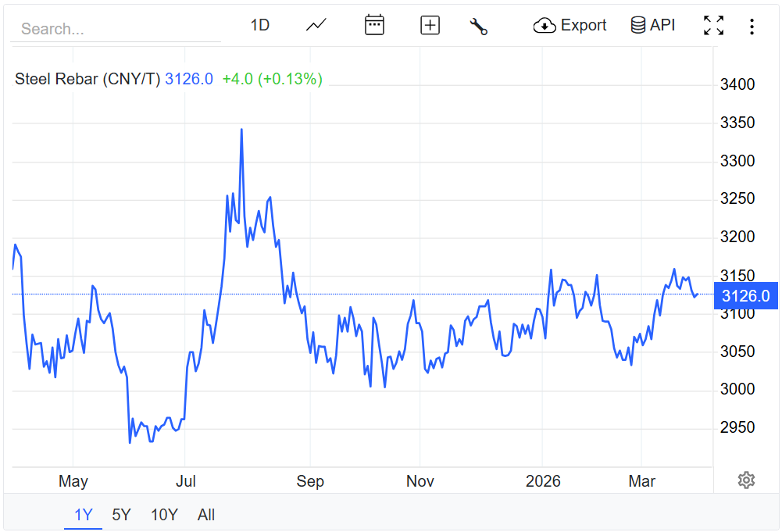Image resolution: width=782 pixels, height=532 pixels.
Task: Open the line chart type selector
Action: tap(316, 25)
